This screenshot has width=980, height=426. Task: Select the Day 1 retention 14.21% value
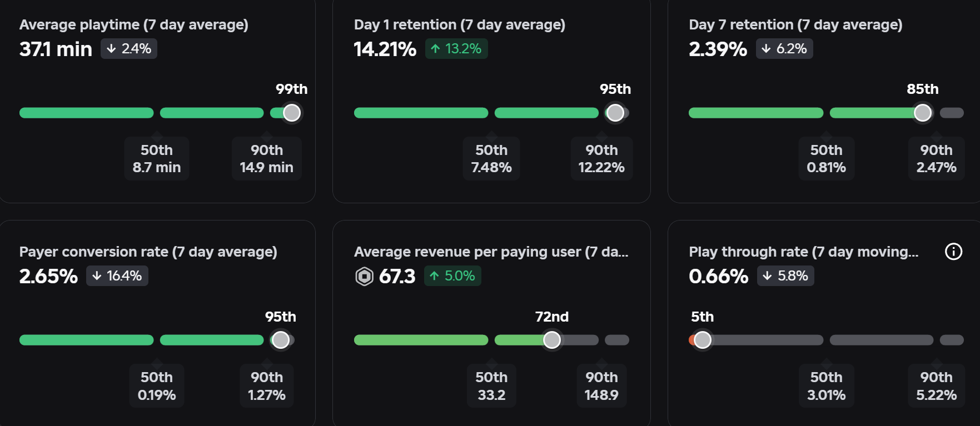pos(385,49)
